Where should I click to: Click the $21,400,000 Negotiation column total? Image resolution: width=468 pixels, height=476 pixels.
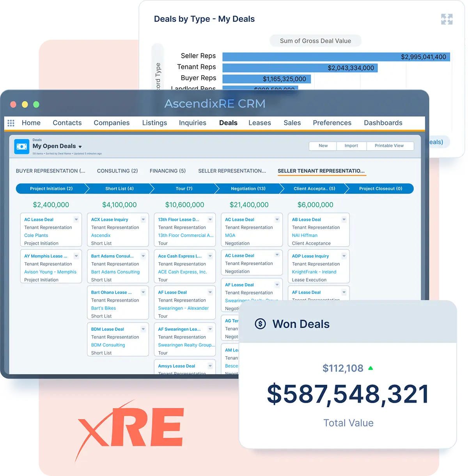click(249, 205)
